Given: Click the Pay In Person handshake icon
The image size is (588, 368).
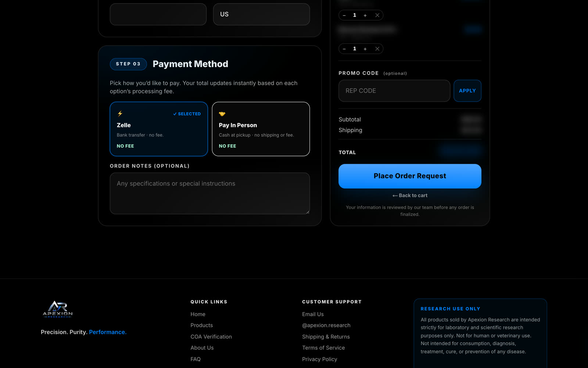Looking at the screenshot, I should (x=222, y=114).
